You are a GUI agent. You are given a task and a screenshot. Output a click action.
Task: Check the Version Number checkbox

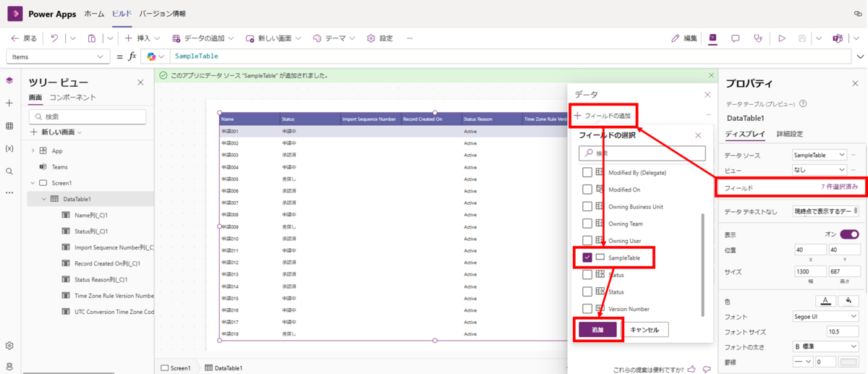587,308
